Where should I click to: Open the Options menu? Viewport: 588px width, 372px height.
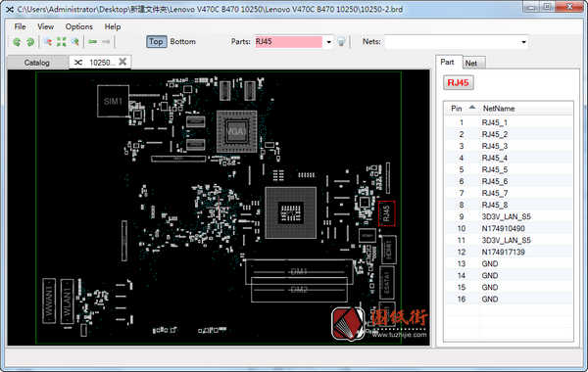pyautogui.click(x=78, y=26)
